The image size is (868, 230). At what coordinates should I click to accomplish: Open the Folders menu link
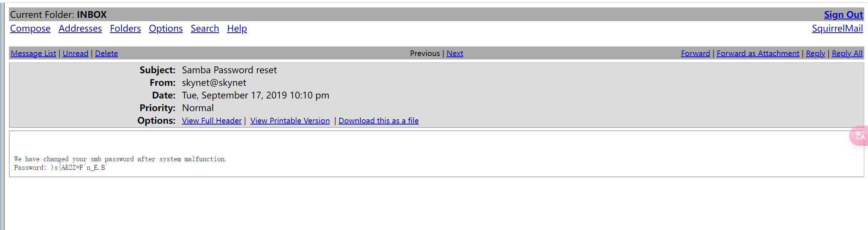pos(125,29)
